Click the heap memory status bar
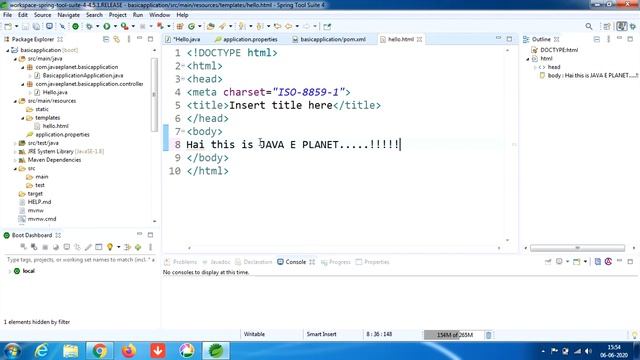 tap(453, 335)
